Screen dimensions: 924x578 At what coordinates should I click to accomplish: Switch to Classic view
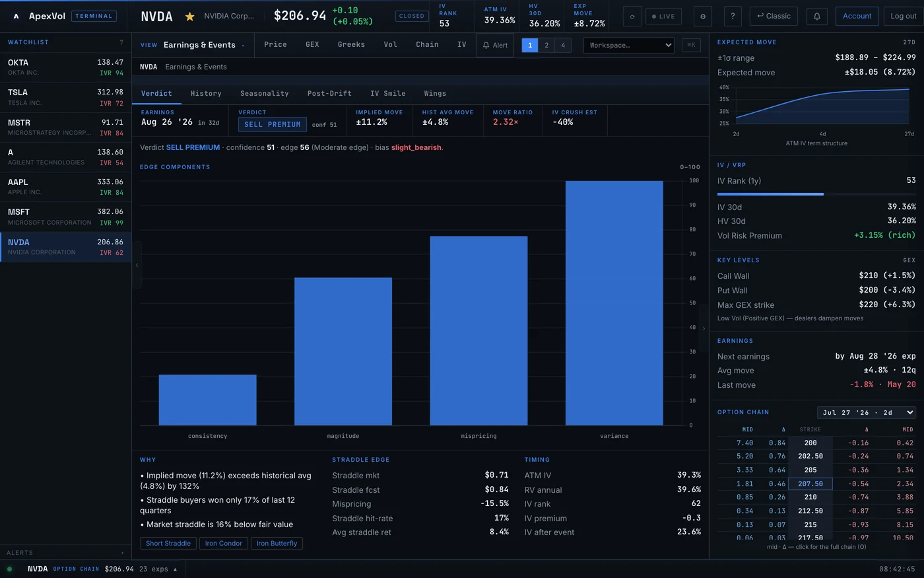[x=774, y=17]
